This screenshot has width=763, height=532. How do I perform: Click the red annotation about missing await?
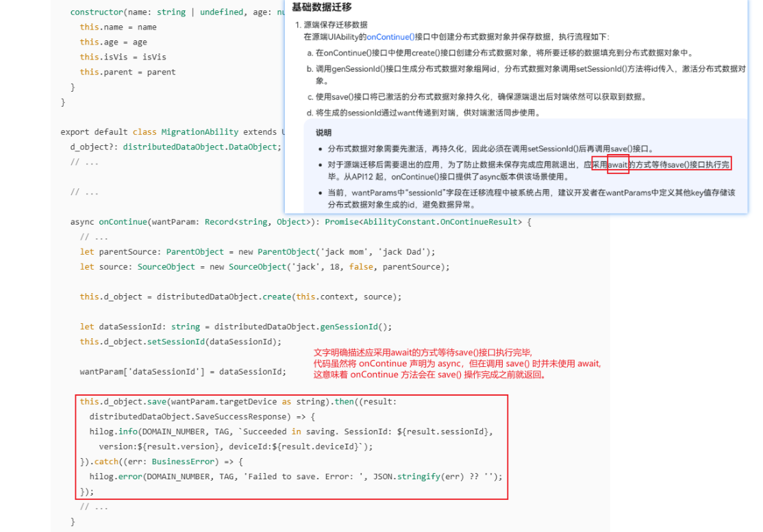(x=457, y=364)
